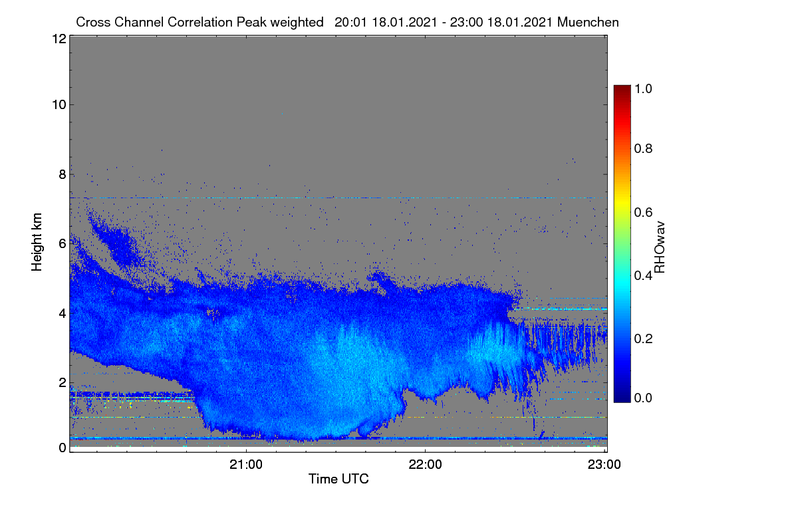Screen dimensions: 798x532
Task: Click the dark blue bottom of the colorbar
Action: 622,398
